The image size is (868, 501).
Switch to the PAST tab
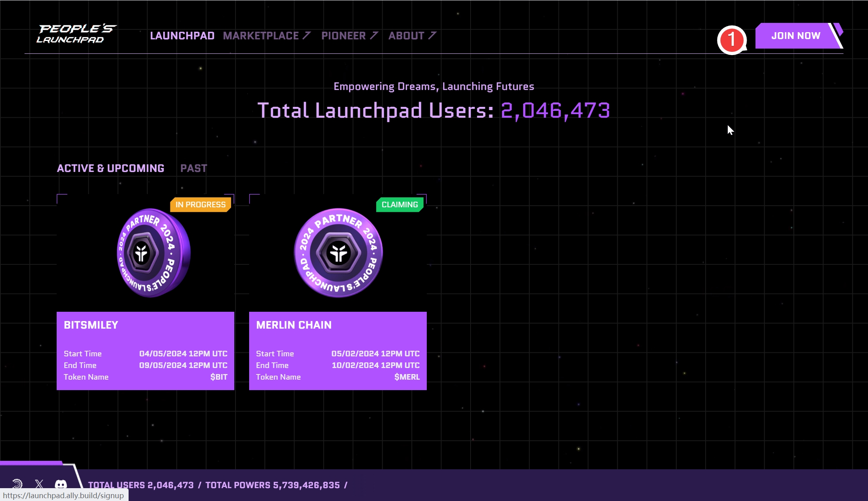coord(194,168)
